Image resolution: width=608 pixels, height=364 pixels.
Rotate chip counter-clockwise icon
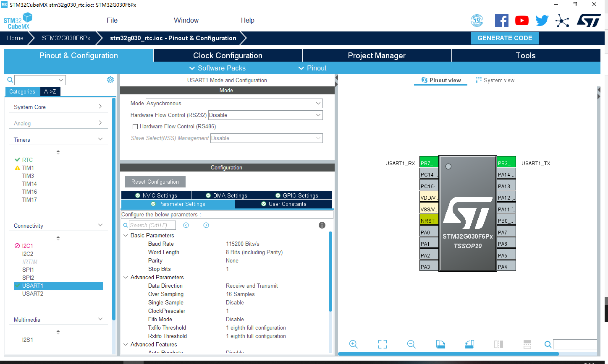pos(469,344)
